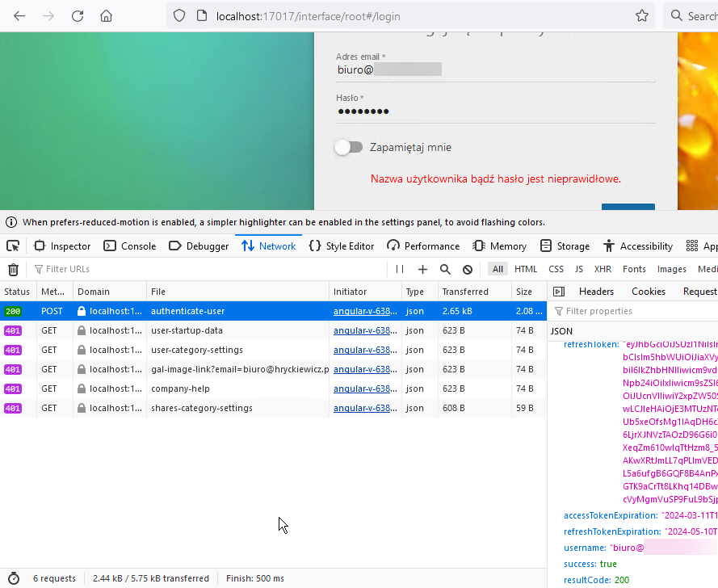Screen dimensions: 718x588
Task: Toggle the Zapamiętaj mnie switch
Action: click(x=349, y=147)
